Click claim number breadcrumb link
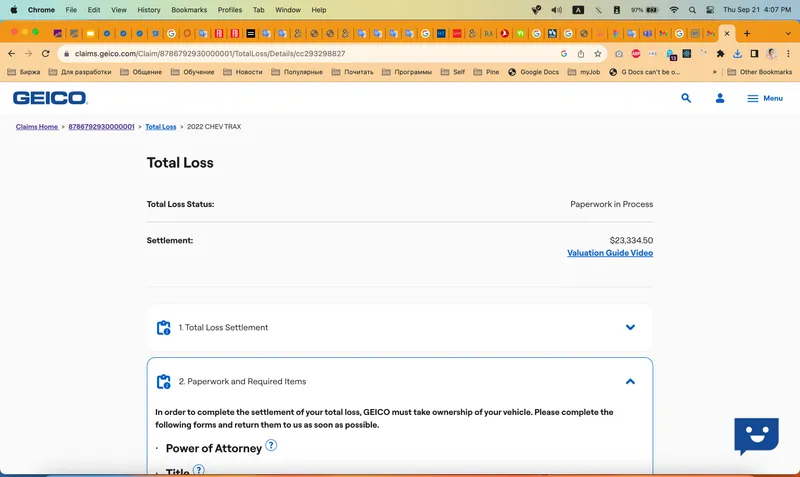This screenshot has width=800, height=477. click(101, 127)
